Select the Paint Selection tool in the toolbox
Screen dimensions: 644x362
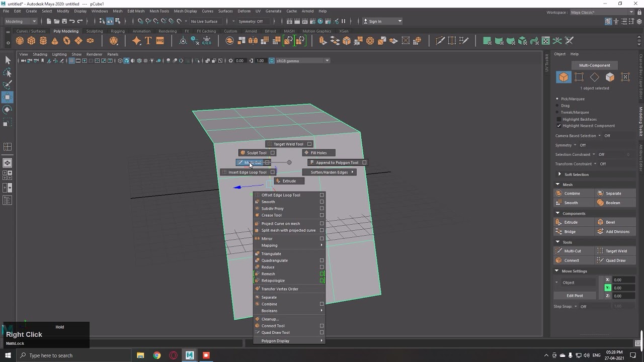(x=8, y=85)
